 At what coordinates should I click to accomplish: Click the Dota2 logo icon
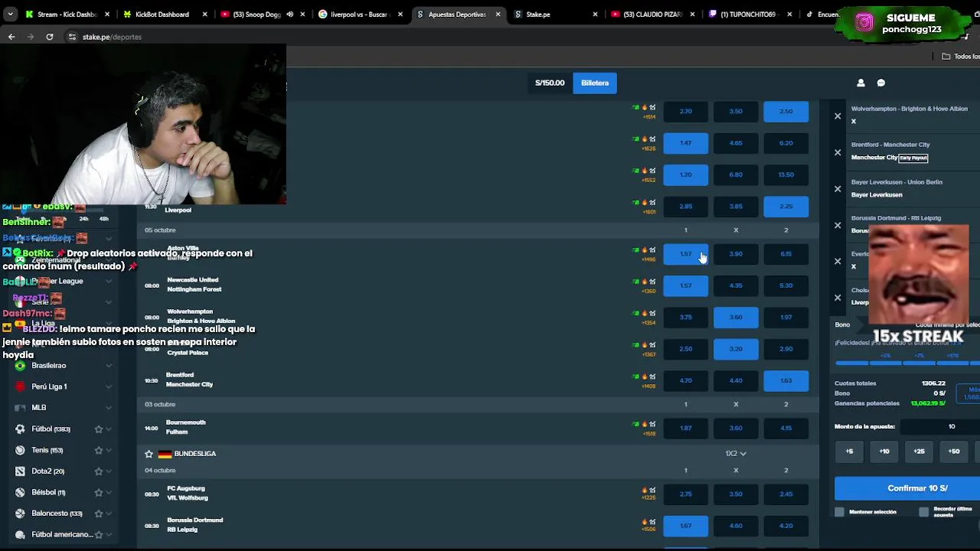click(x=20, y=471)
